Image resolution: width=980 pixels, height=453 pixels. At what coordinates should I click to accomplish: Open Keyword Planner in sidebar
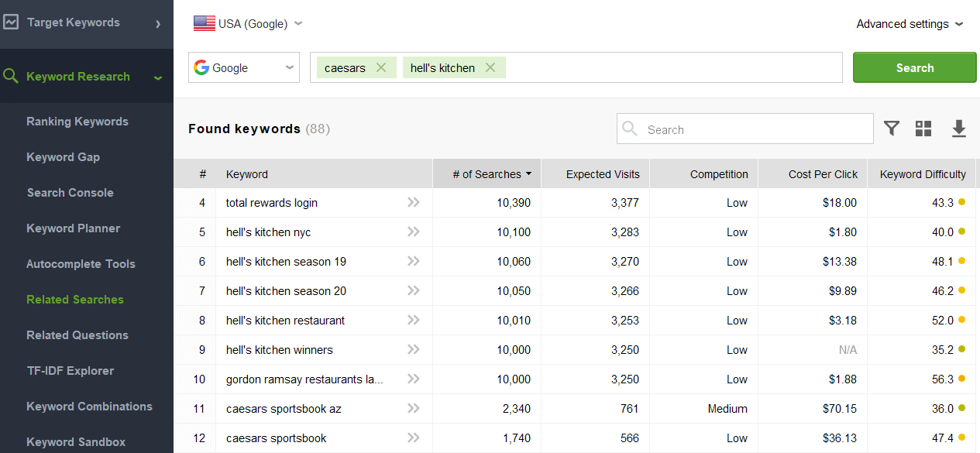click(73, 228)
